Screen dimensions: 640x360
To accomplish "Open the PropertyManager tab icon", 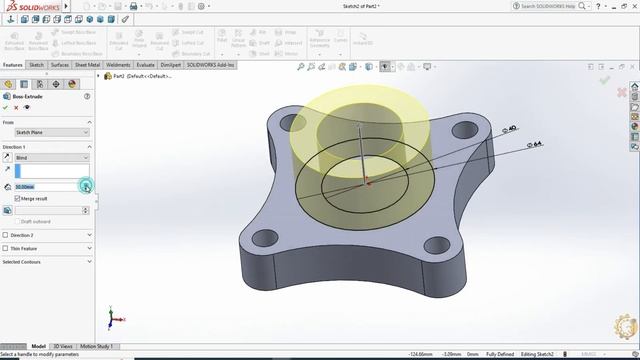I will [x=24, y=84].
